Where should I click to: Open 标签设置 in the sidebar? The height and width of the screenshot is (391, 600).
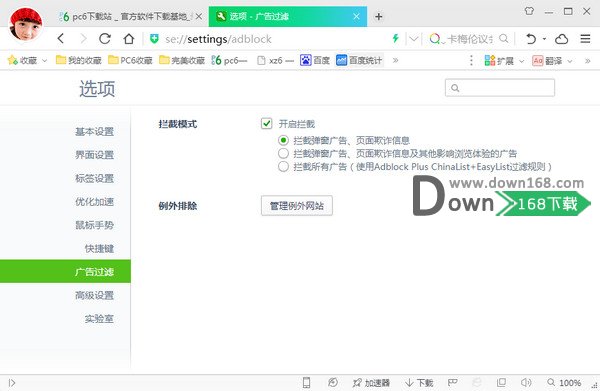(95, 178)
